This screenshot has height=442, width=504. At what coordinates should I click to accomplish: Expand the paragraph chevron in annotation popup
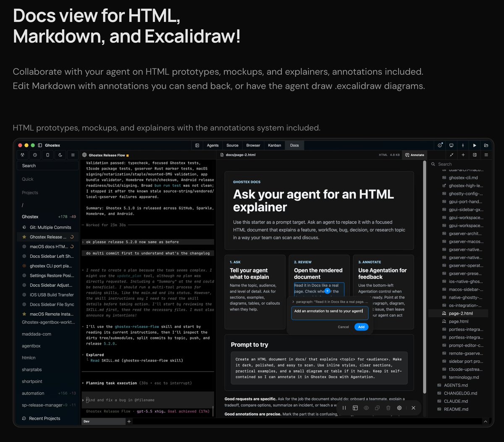(293, 301)
